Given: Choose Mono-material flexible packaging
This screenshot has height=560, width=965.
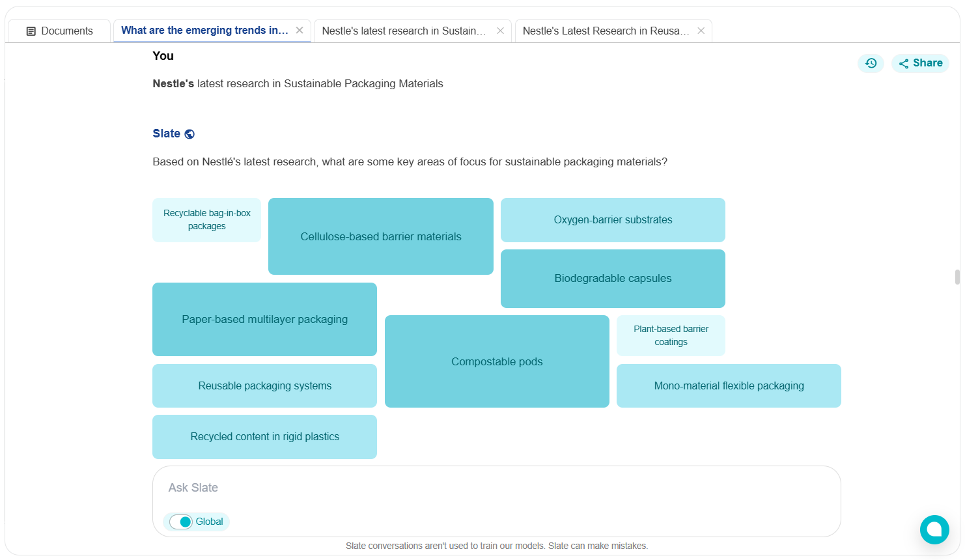Looking at the screenshot, I should (729, 386).
